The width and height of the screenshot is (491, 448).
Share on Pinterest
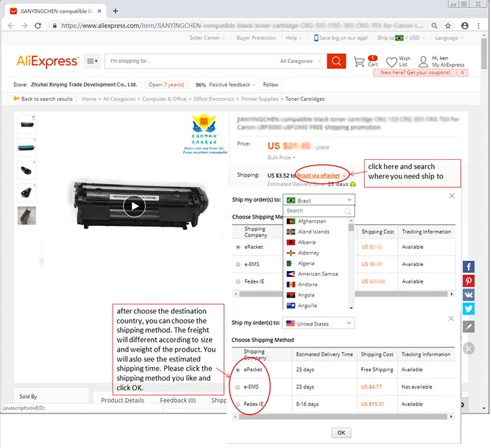[469, 281]
